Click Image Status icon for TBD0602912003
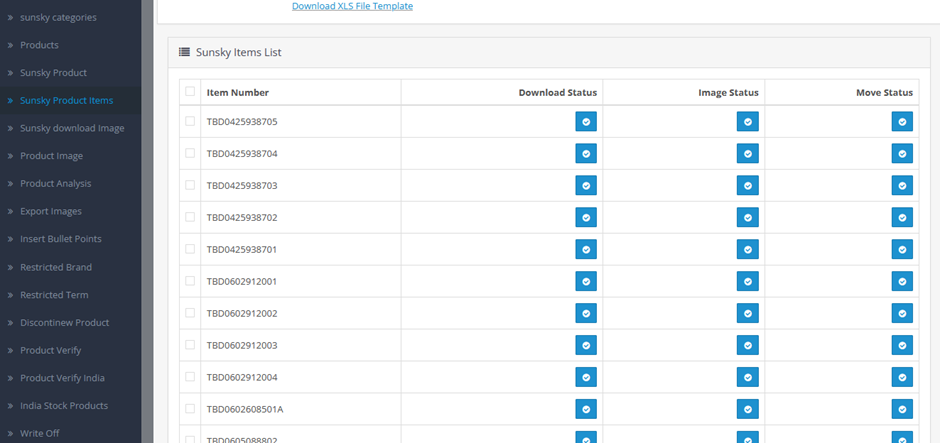Screen dimensions: 940x443 pos(747,346)
